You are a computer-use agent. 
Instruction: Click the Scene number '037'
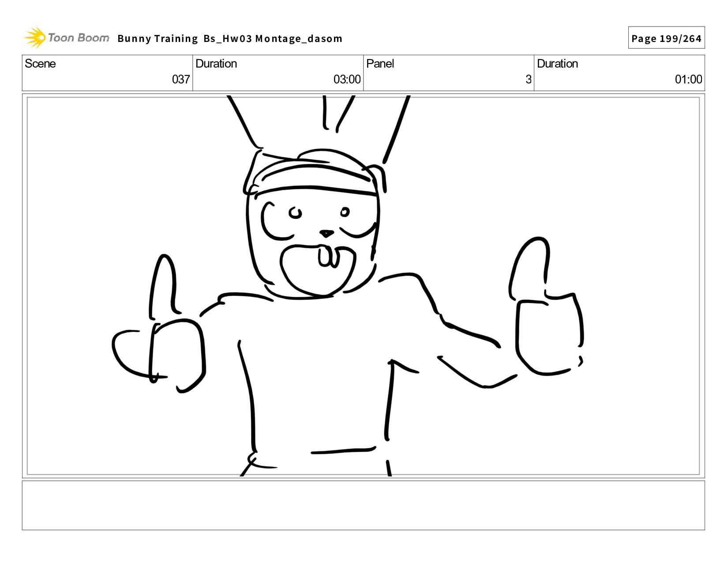pos(181,79)
